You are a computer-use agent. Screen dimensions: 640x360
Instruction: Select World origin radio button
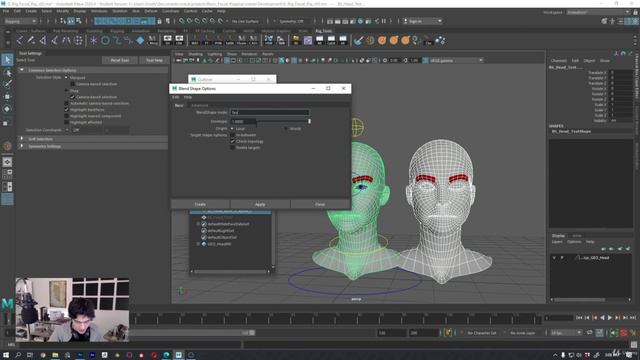[286, 129]
